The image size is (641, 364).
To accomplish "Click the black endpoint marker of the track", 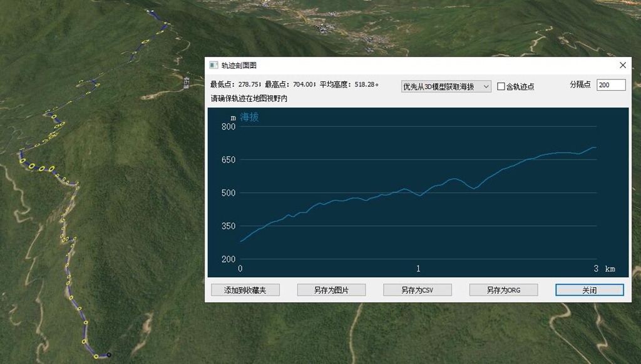I will (x=109, y=355).
